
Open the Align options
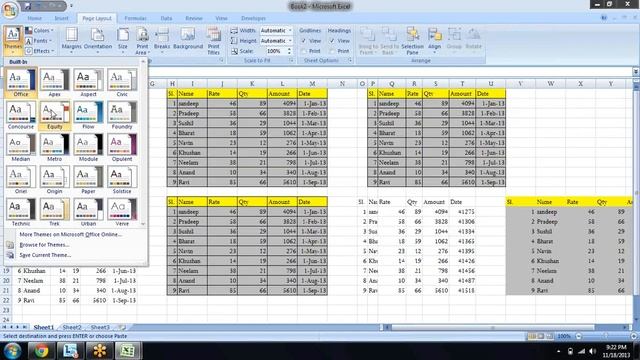(x=435, y=40)
